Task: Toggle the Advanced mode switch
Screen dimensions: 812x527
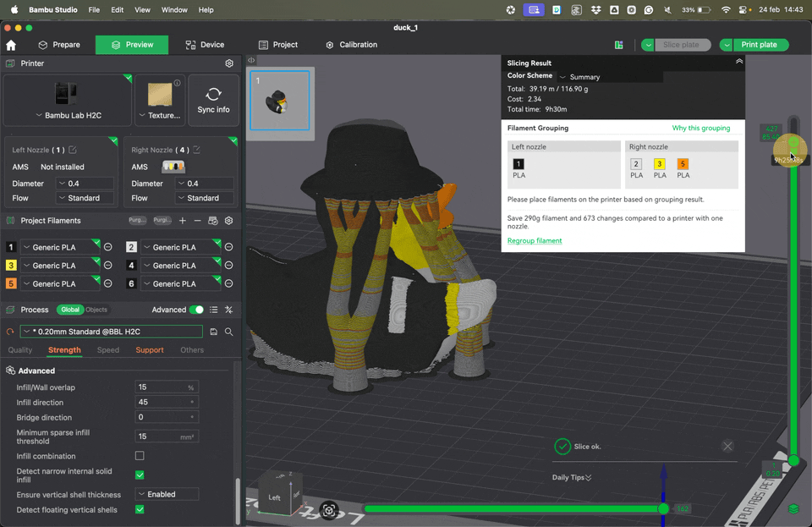Action: 196,310
